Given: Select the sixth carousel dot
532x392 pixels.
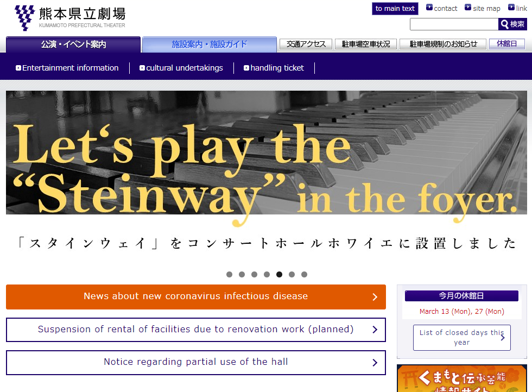Looking at the screenshot, I should [292, 274].
